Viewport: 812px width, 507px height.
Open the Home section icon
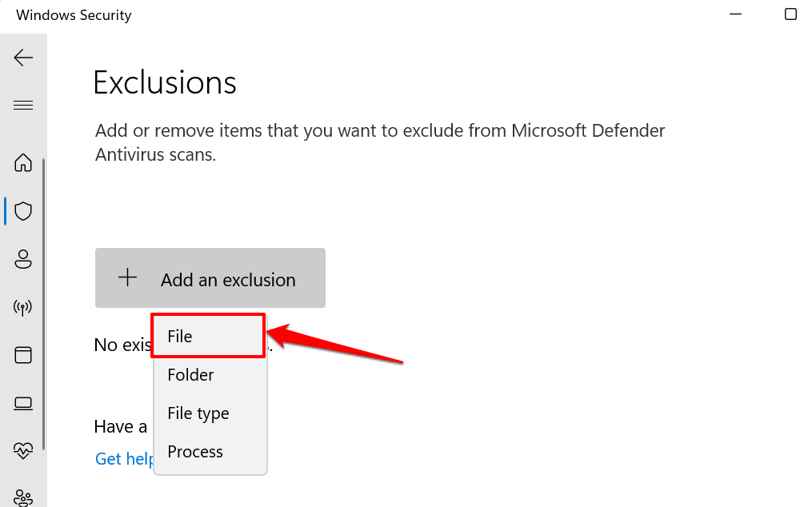point(23,163)
